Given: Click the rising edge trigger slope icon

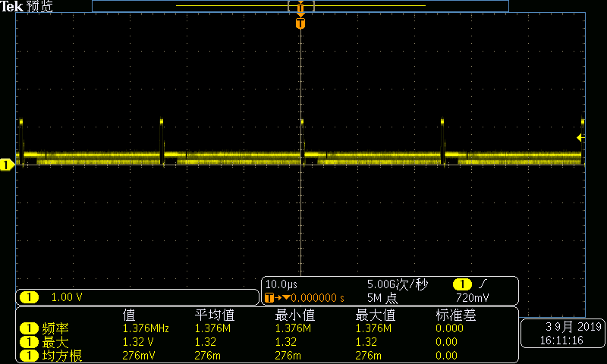Looking at the screenshot, I should coord(483,284).
